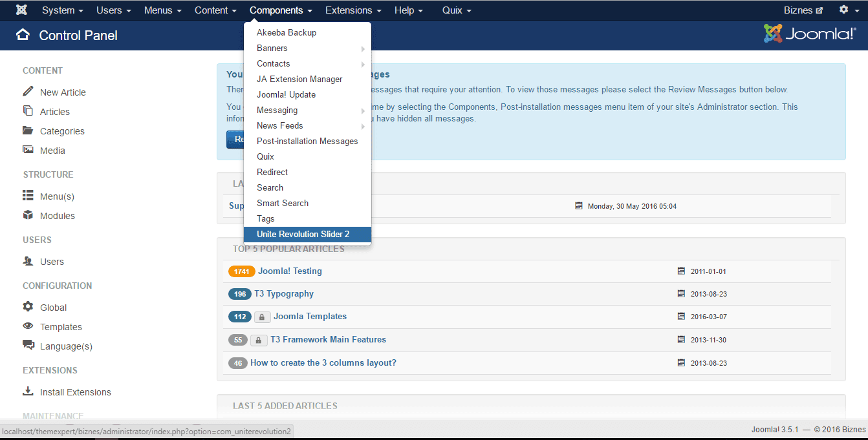Click the Modules cube icon

pos(28,215)
